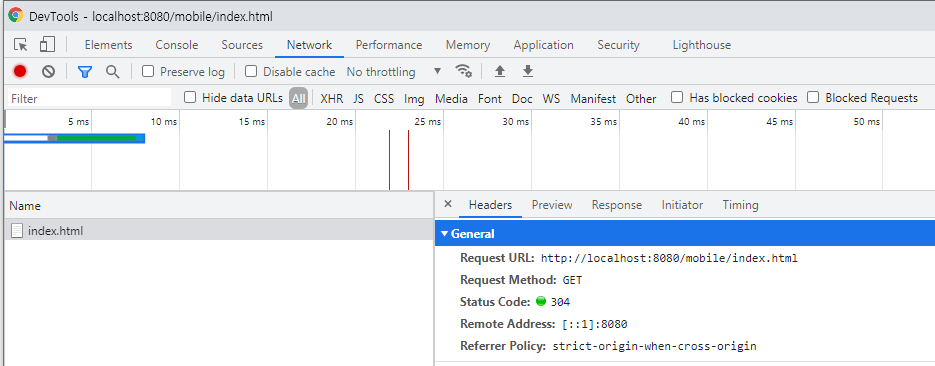Open the Memory panel
This screenshot has width=935, height=366.
(x=468, y=45)
